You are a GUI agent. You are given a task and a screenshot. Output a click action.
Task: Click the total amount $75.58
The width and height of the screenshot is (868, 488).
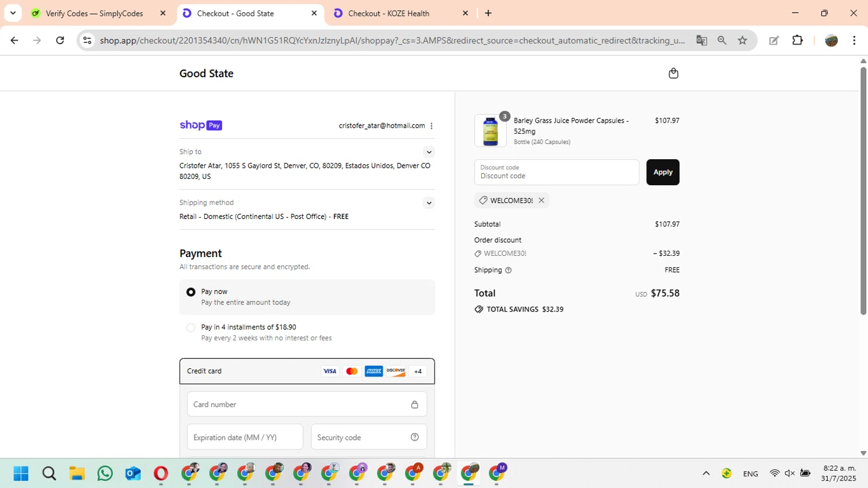pyautogui.click(x=665, y=293)
